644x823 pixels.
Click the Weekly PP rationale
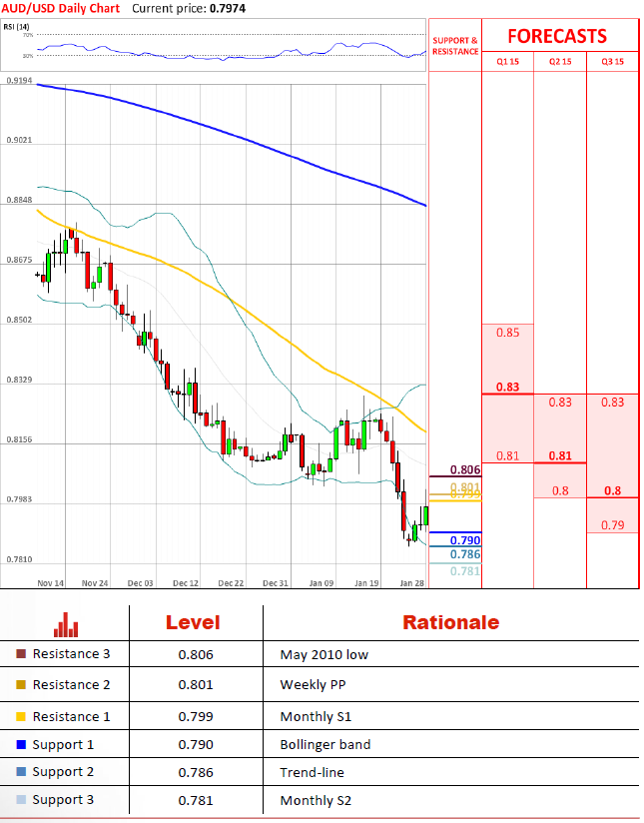click(313, 685)
